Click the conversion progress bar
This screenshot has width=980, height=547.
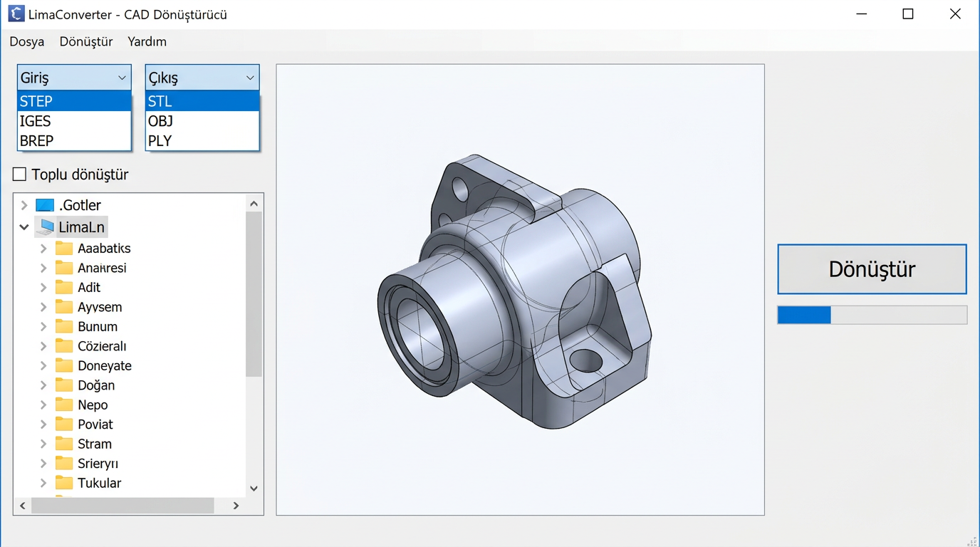click(x=872, y=315)
